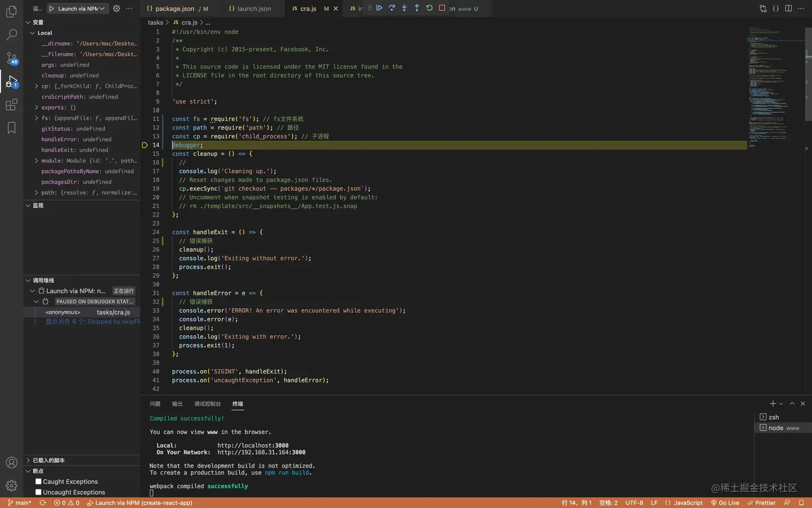Open the 调试控制台 panel tab
812x508 pixels.
(x=207, y=404)
